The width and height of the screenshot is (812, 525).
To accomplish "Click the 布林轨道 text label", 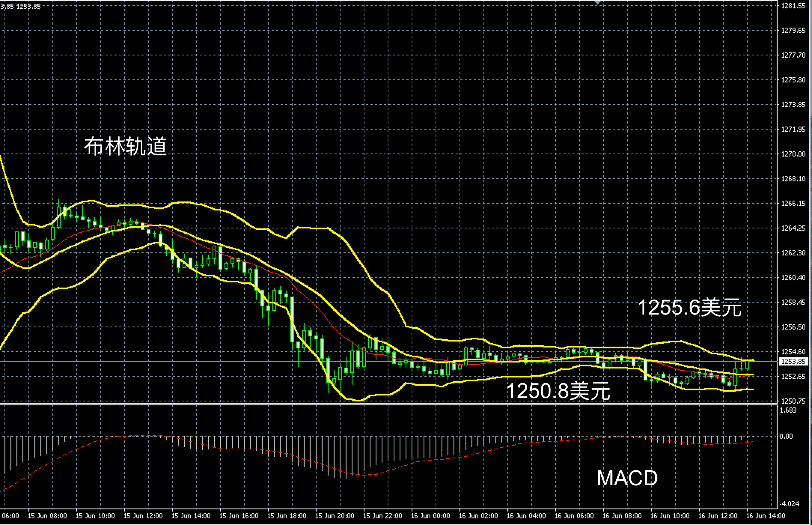I will 125,146.
